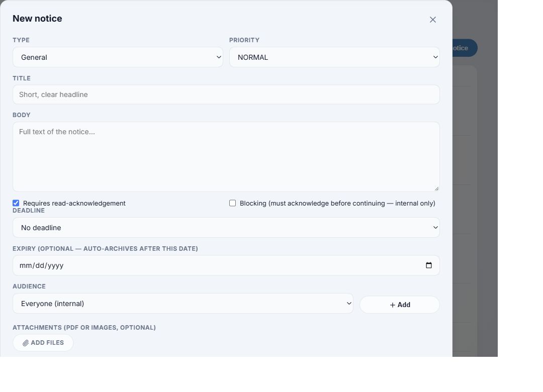The height and width of the screenshot is (392, 543).
Task: Uncheck Requires read-acknowledgement checkbox
Action: (x=16, y=203)
